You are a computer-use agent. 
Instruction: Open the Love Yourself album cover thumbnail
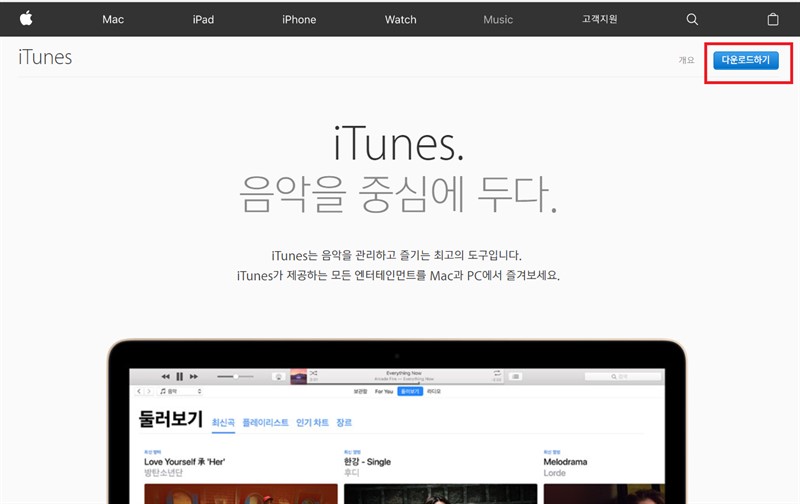point(241,494)
